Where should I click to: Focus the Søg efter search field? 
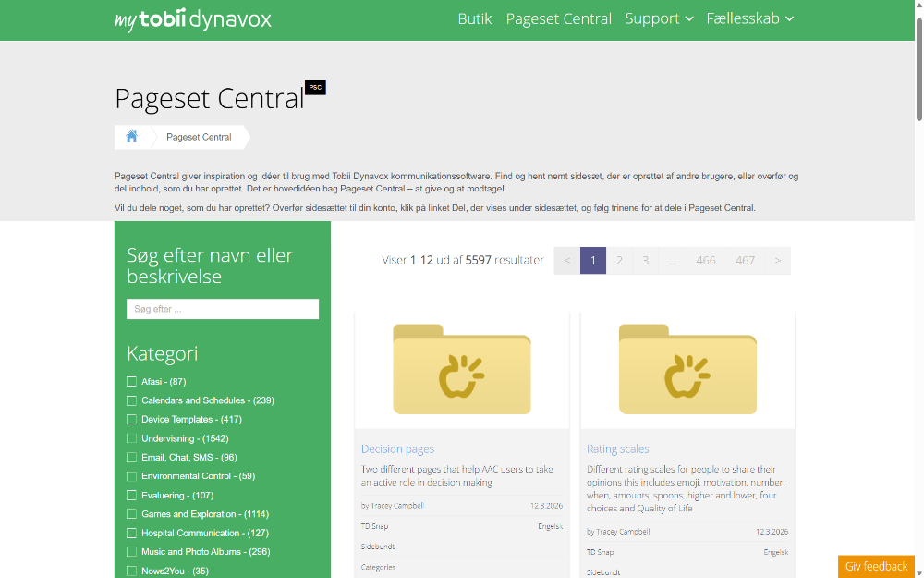tap(223, 309)
